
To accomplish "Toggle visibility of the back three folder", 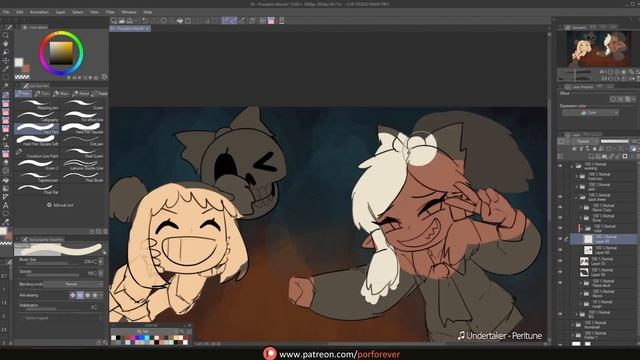I will tap(560, 197).
